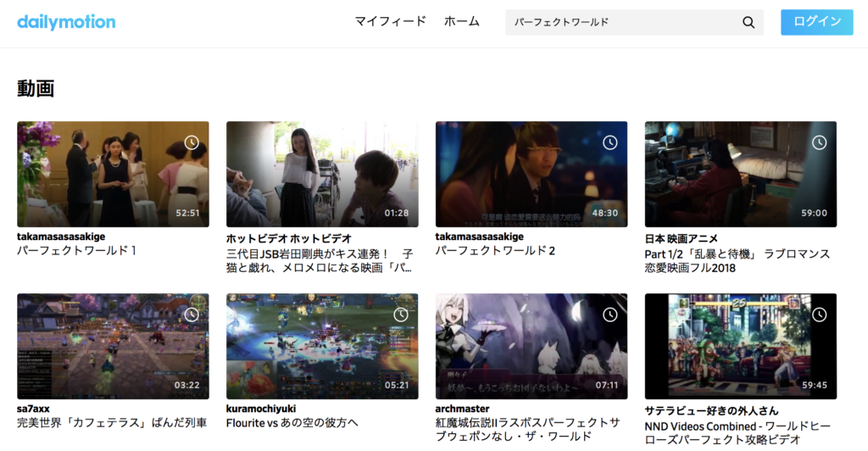Image resolution: width=868 pixels, height=451 pixels.
Task: Click the dailymotion logo
Action: coord(66,22)
